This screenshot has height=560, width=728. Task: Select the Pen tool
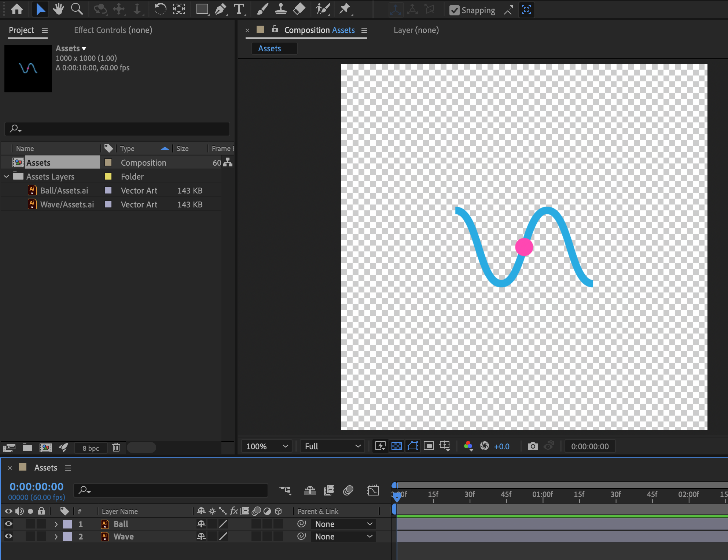click(x=220, y=9)
